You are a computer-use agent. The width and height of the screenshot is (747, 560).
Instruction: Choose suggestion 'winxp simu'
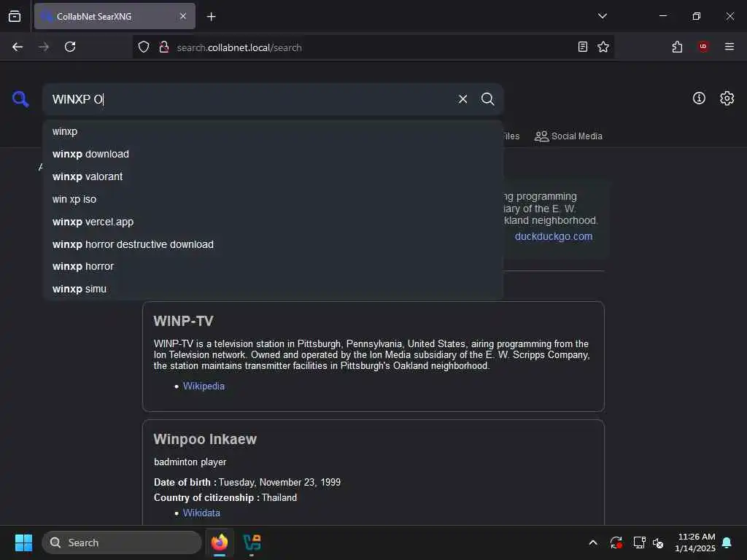click(273, 289)
